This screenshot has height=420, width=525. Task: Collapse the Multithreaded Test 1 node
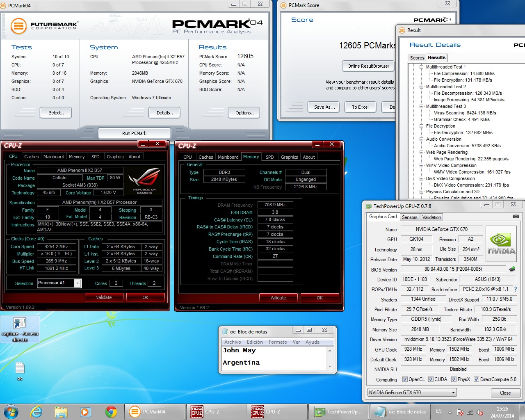tap(421, 67)
